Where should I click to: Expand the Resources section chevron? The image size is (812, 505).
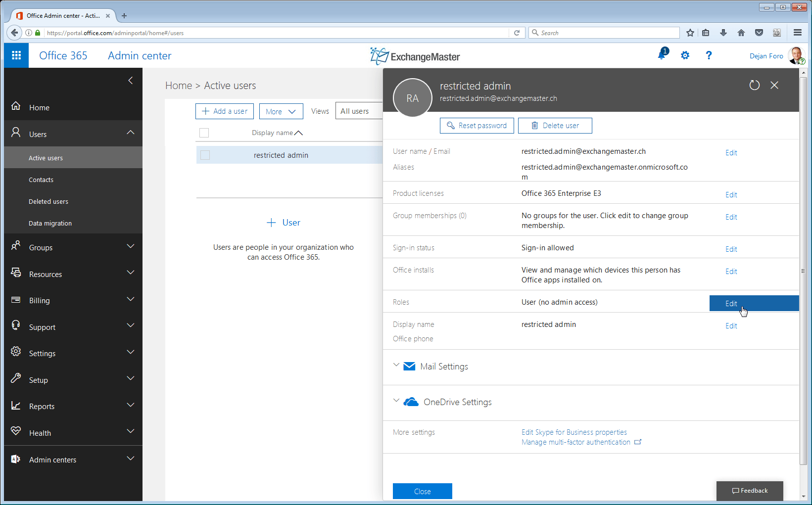(x=131, y=273)
